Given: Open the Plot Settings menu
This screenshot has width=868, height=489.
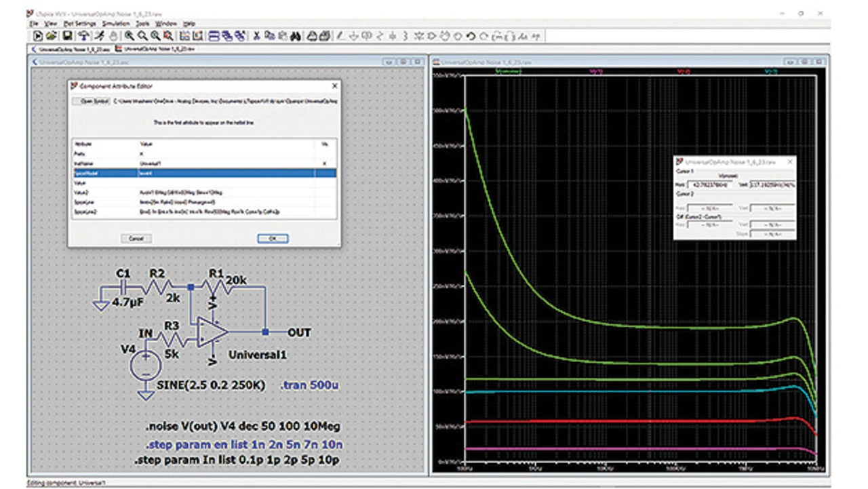Looking at the screenshot, I should 81,23.
